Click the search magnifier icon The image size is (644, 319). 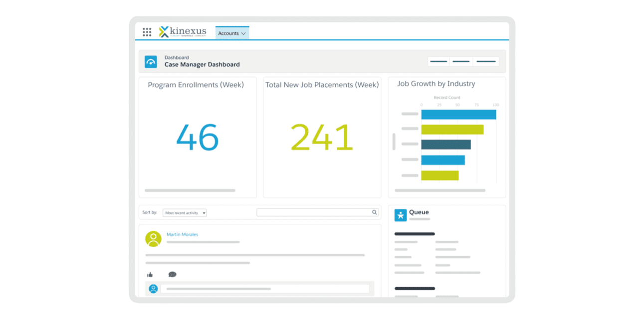click(375, 212)
